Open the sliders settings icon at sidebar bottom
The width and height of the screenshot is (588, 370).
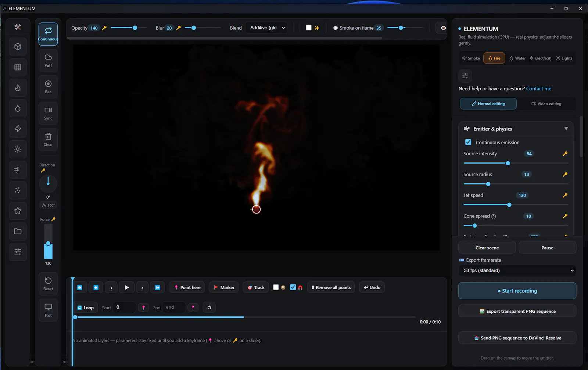18,252
